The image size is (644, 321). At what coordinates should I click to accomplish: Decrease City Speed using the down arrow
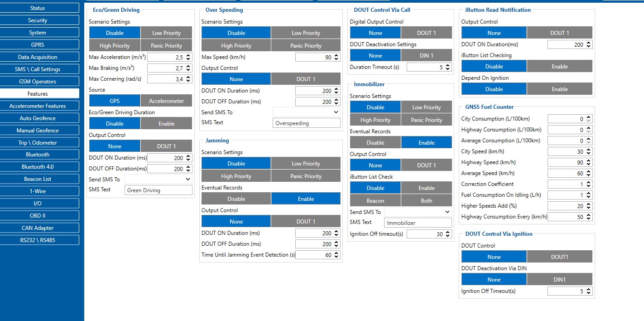pyautogui.click(x=588, y=153)
